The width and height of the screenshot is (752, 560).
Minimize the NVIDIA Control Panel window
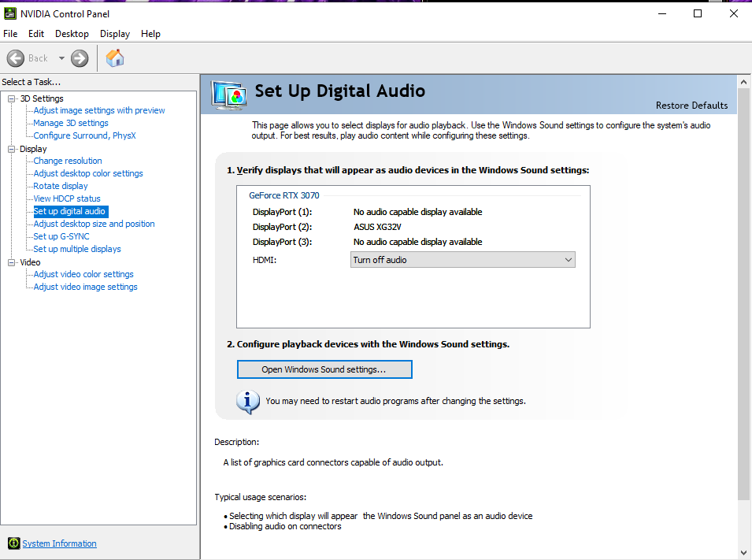pos(662,14)
